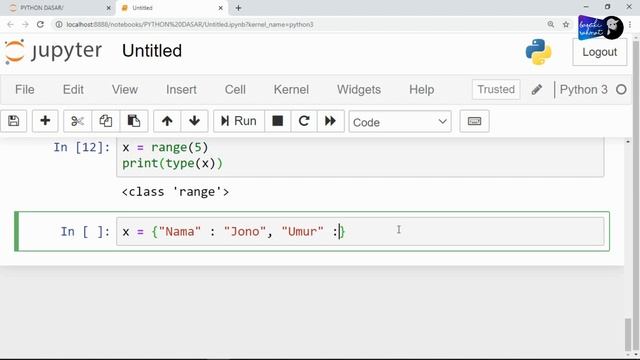This screenshot has height=360, width=640.
Task: Click the <class 'range'> output text
Action: (176, 192)
